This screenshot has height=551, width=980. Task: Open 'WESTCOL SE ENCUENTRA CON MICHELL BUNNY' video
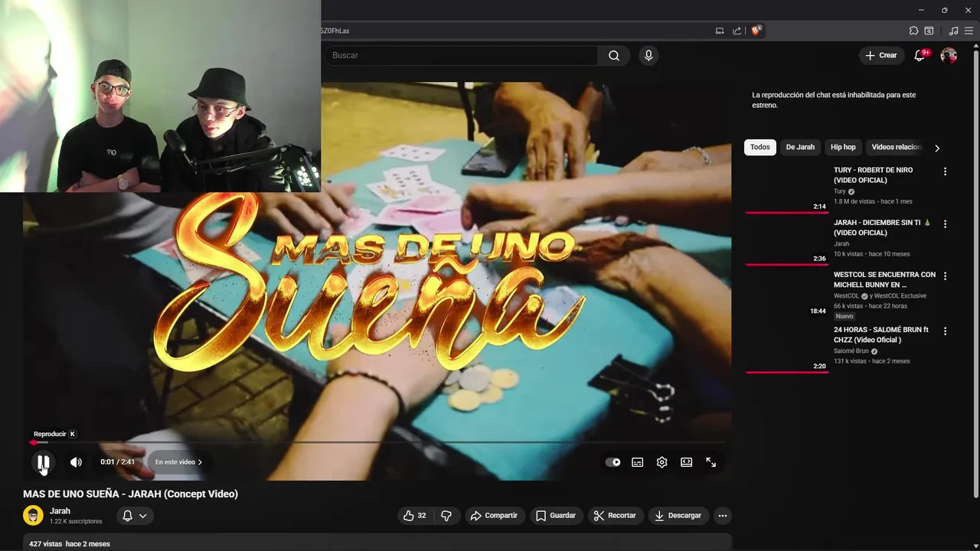tap(884, 279)
